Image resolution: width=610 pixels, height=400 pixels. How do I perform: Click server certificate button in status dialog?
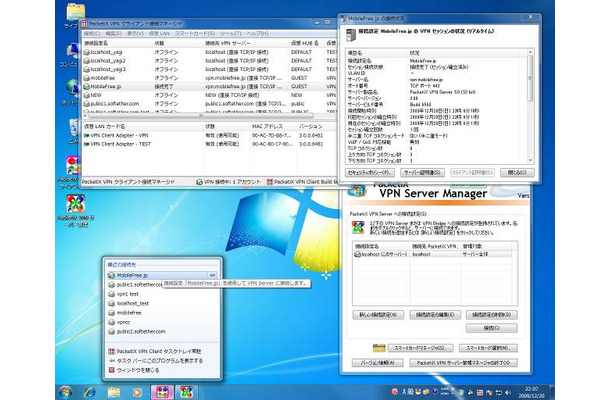(422, 173)
